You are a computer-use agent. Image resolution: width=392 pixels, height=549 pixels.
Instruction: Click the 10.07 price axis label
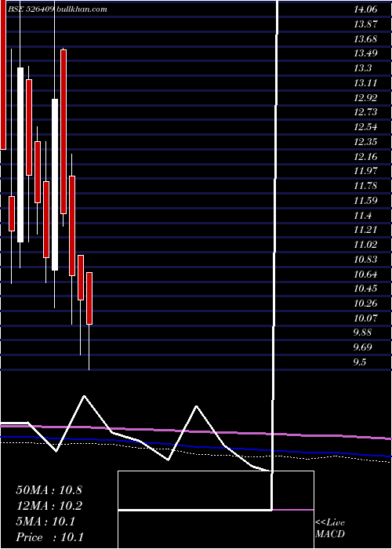[365, 318]
